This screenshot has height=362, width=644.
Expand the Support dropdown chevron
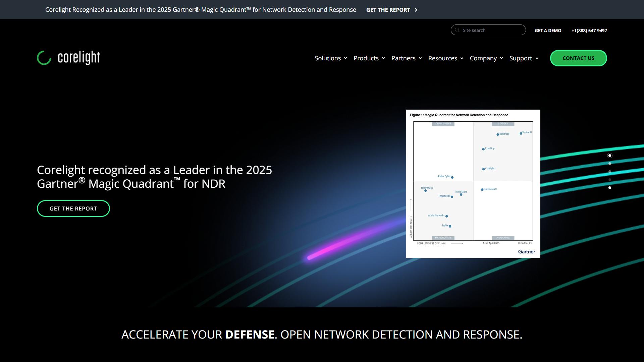point(537,58)
